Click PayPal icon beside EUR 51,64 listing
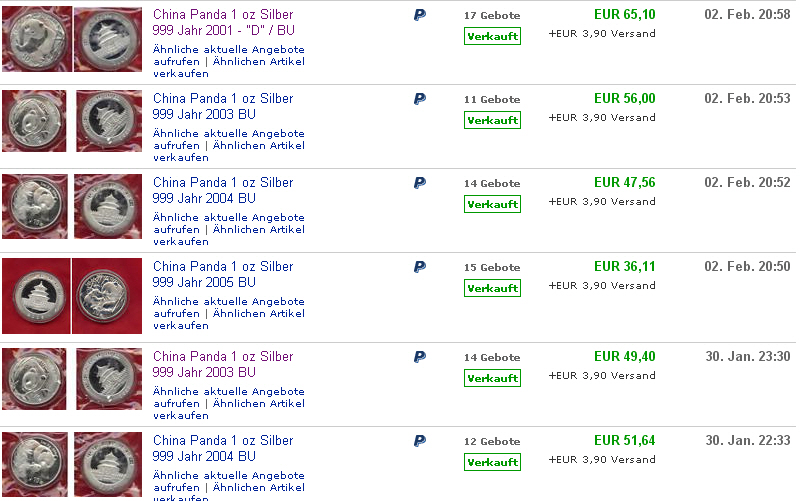The image size is (807, 501). tap(420, 441)
